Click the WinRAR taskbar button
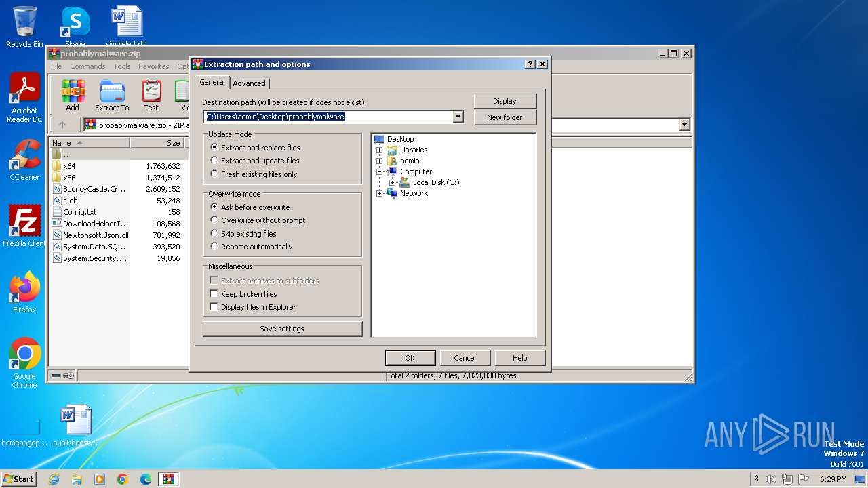 pos(168,479)
